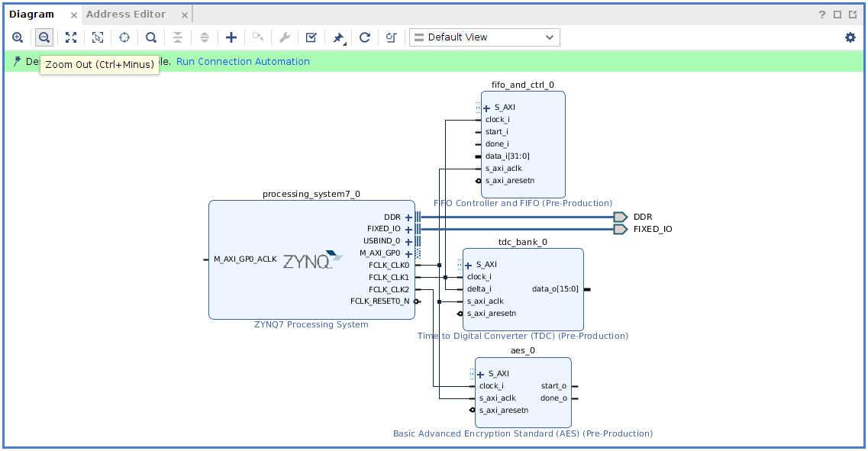Image resolution: width=868 pixels, height=451 pixels.
Task: Expand S_AXI interface on fifo_and_ctrl_0
Action: coord(486,108)
